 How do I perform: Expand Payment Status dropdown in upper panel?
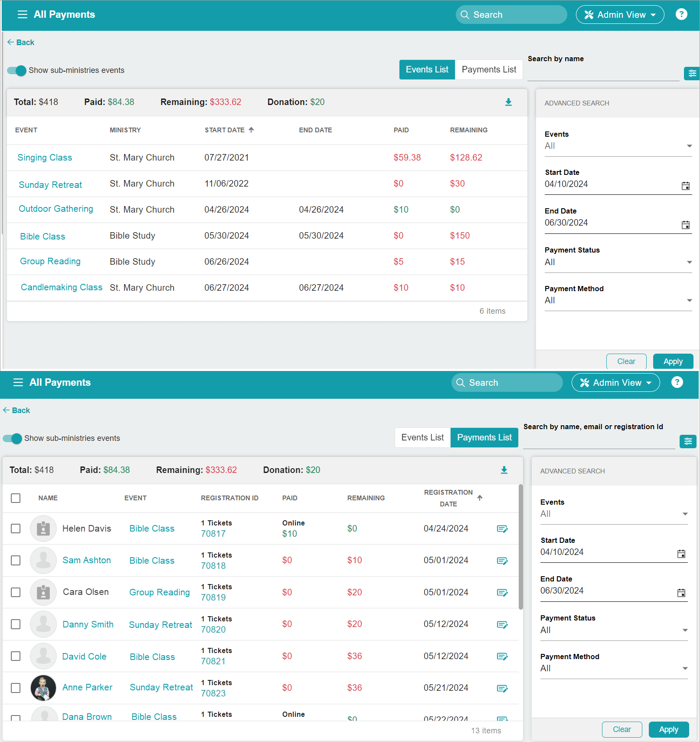618,263
